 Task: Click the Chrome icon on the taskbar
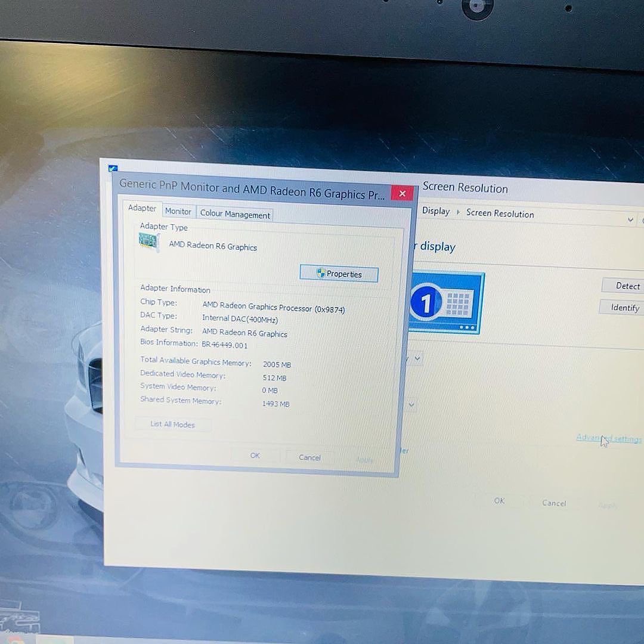pyautogui.click(x=14, y=639)
